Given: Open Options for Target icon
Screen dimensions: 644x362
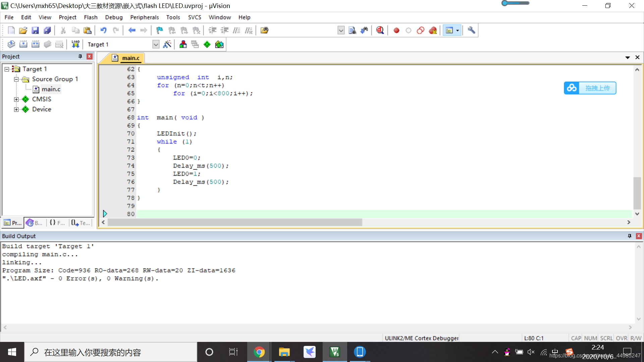Looking at the screenshot, I should point(167,44).
